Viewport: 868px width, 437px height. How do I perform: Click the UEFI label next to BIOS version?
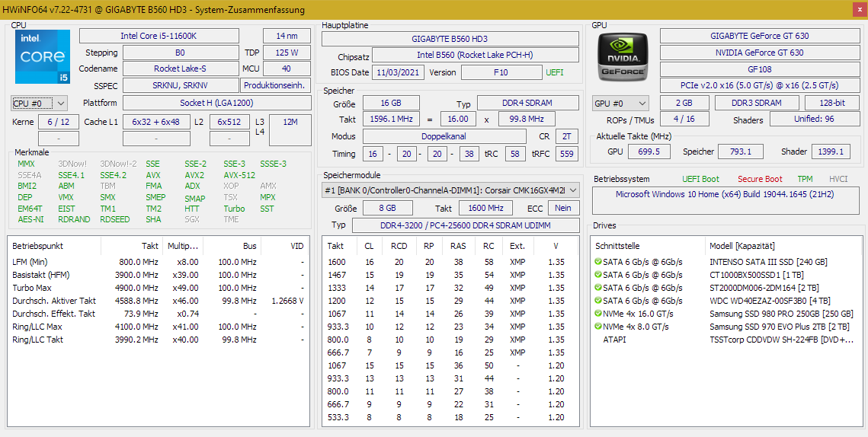pyautogui.click(x=555, y=72)
